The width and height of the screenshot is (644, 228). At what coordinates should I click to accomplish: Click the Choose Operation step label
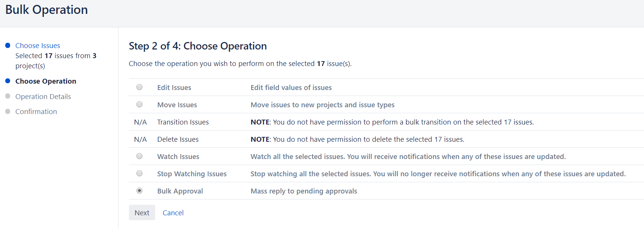click(46, 81)
